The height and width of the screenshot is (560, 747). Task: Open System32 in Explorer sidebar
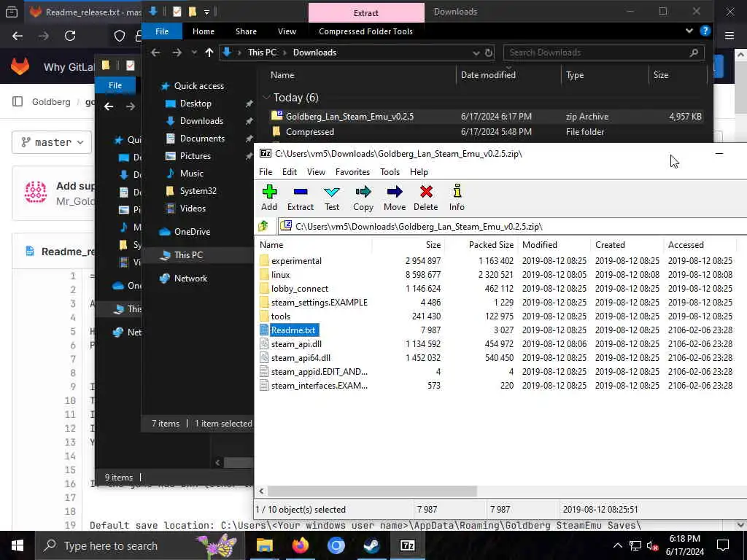click(198, 191)
